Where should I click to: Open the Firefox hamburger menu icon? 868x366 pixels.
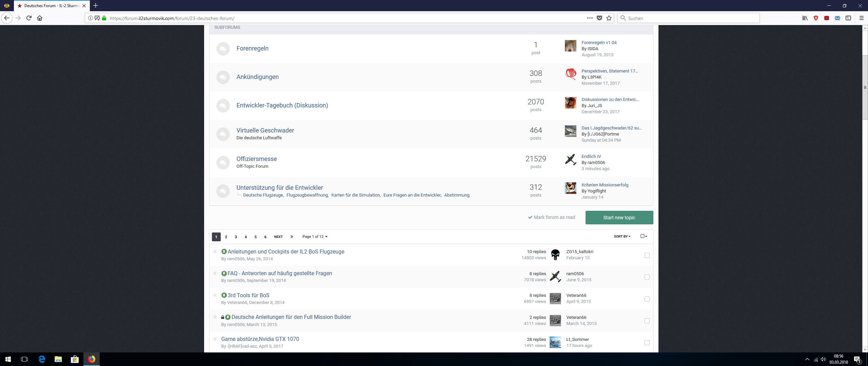coord(861,18)
